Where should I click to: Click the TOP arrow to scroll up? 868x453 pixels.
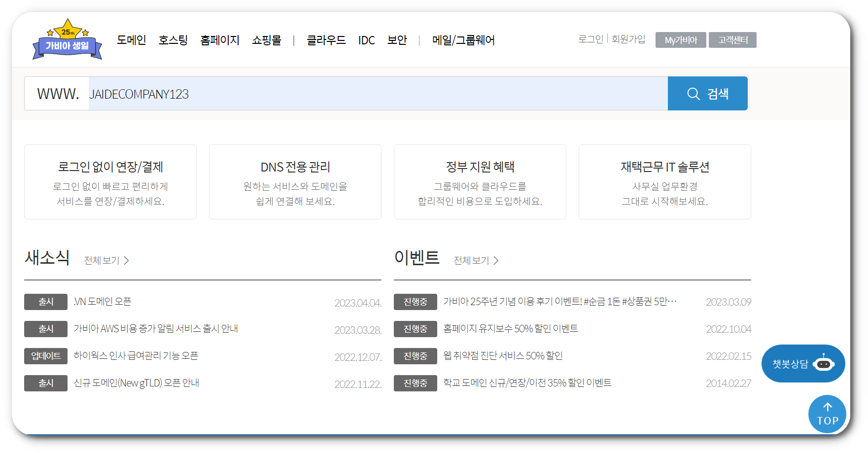click(827, 414)
